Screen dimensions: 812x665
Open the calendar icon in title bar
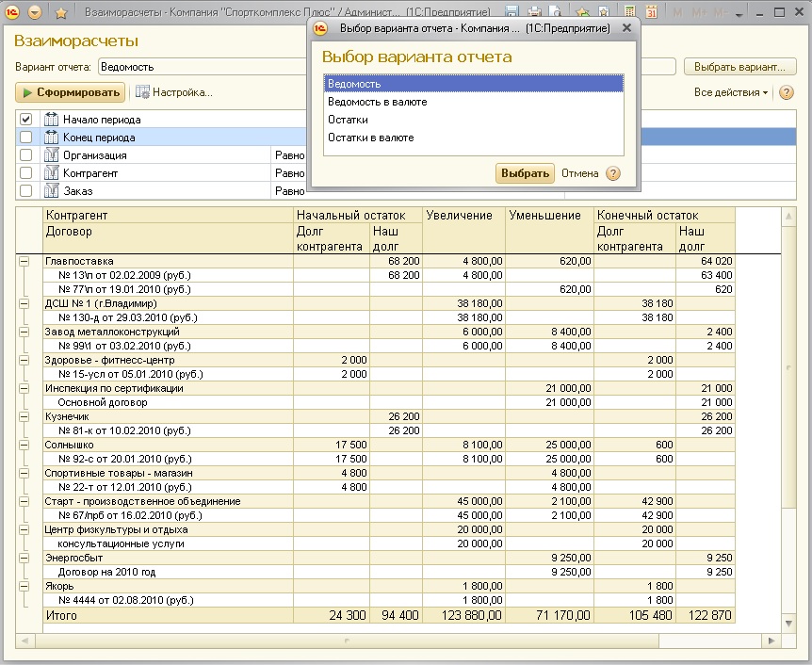(x=650, y=13)
